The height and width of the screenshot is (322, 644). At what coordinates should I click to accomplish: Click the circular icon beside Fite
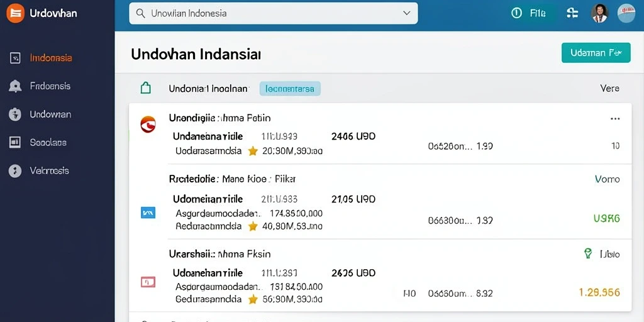[517, 13]
